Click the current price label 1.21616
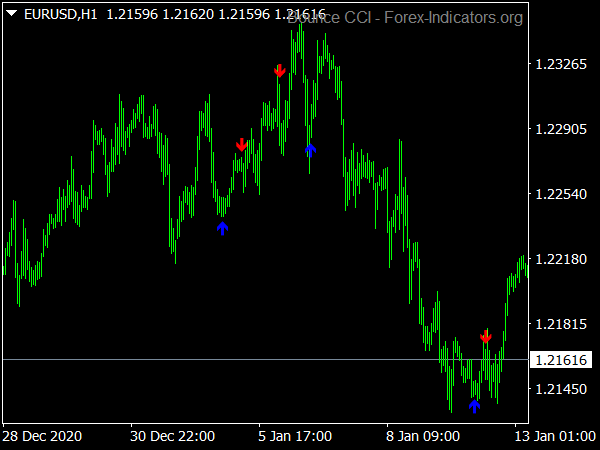 click(561, 360)
